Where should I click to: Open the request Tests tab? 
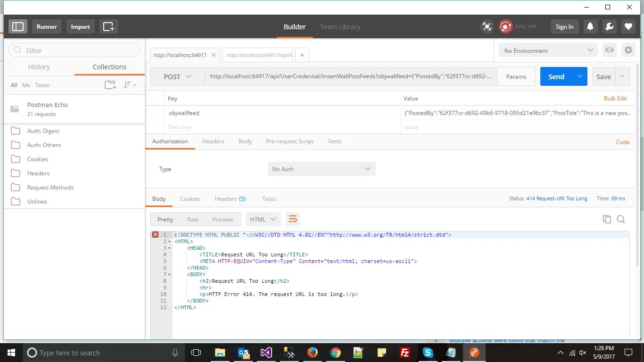pos(334,141)
